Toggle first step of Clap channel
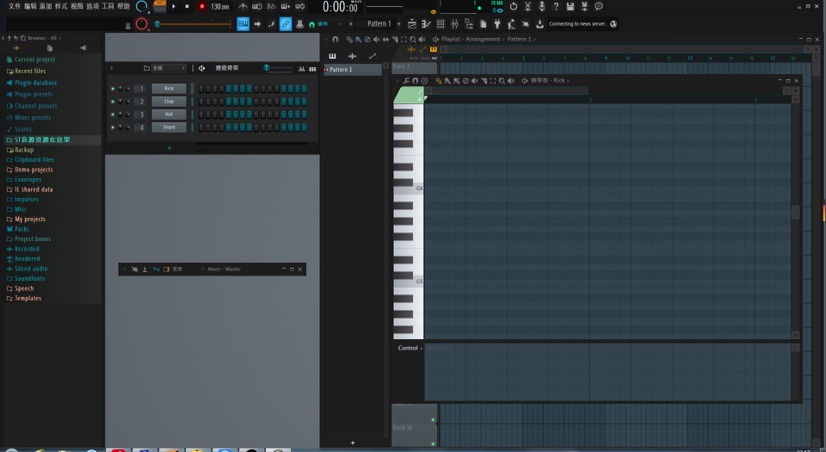The image size is (826, 452). (x=200, y=101)
